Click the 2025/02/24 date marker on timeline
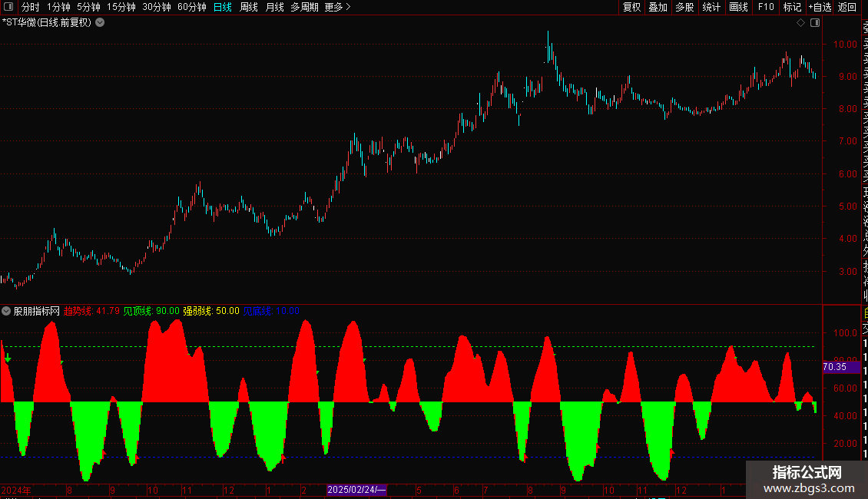 pos(356,490)
